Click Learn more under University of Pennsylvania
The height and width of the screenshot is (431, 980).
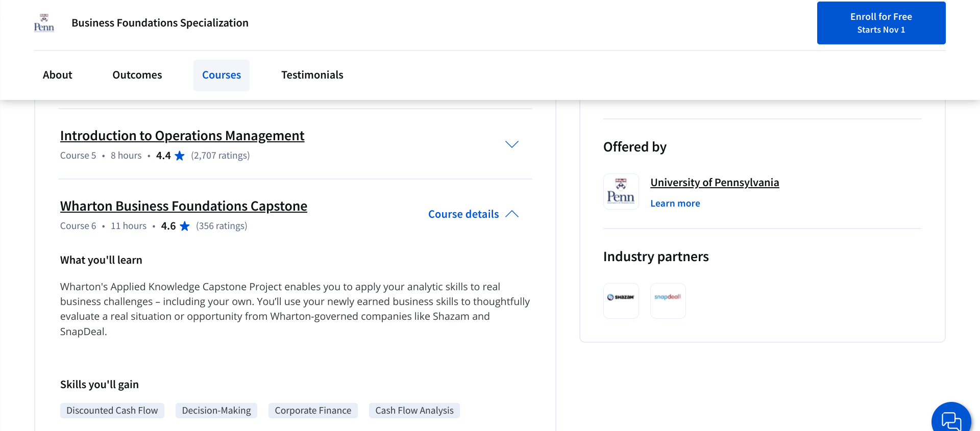click(x=675, y=204)
